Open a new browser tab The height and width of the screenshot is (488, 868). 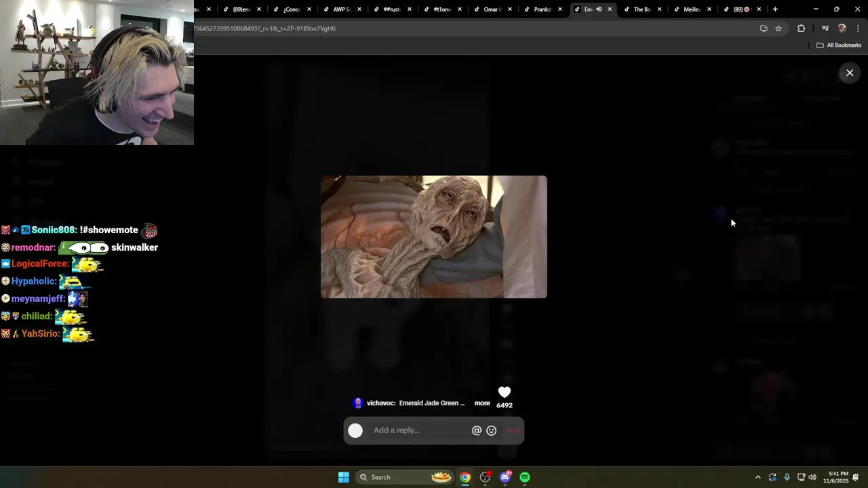(x=775, y=9)
